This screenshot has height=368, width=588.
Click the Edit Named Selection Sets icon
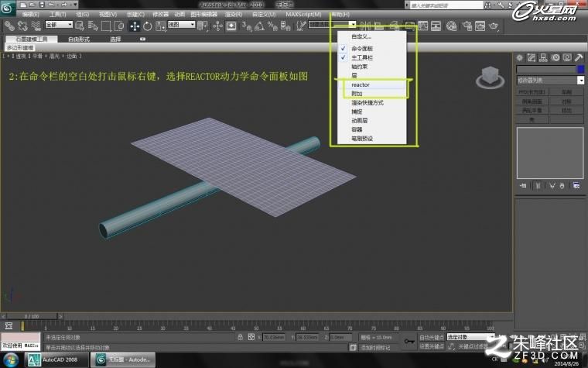pos(301,26)
